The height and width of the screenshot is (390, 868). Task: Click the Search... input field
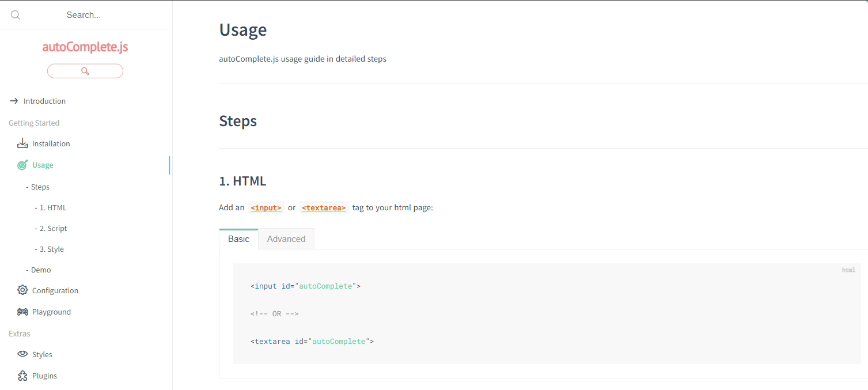tap(84, 15)
